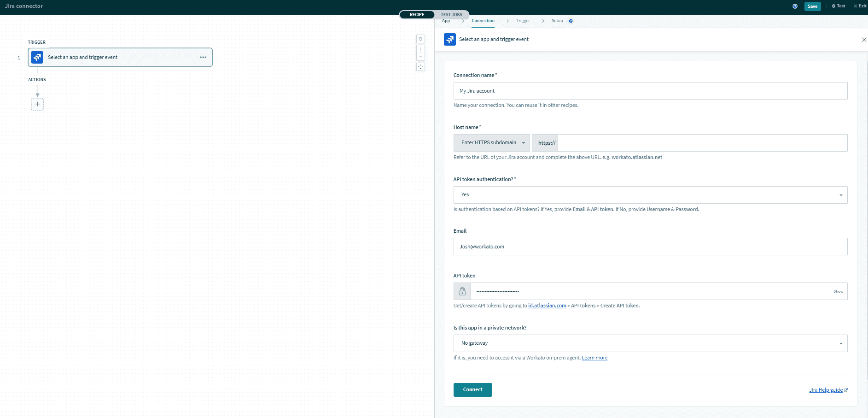
Task: Click the TRIGGER section label
Action: click(37, 42)
